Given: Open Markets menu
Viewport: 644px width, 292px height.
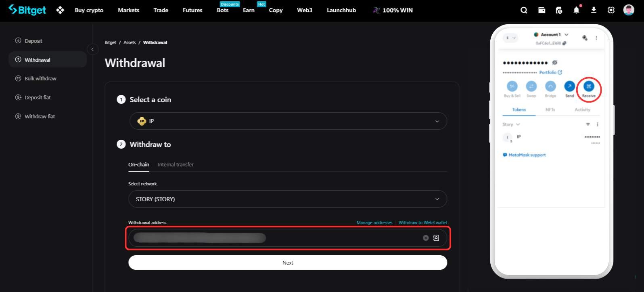Looking at the screenshot, I should (x=128, y=10).
